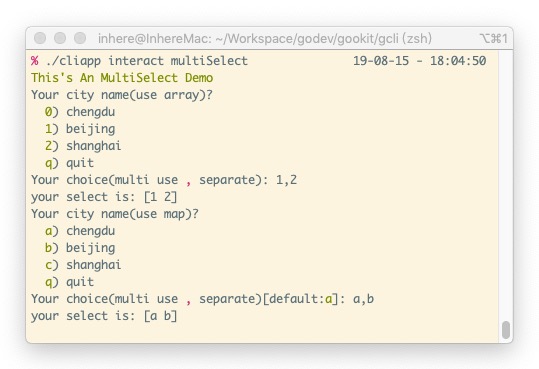Click the red close window button
Screen dimensions: 539x369
[40, 38]
